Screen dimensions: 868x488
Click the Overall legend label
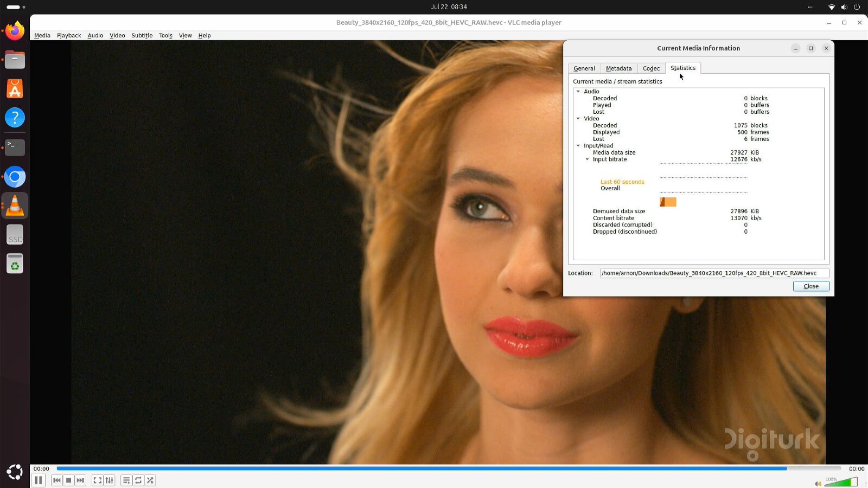click(x=610, y=189)
